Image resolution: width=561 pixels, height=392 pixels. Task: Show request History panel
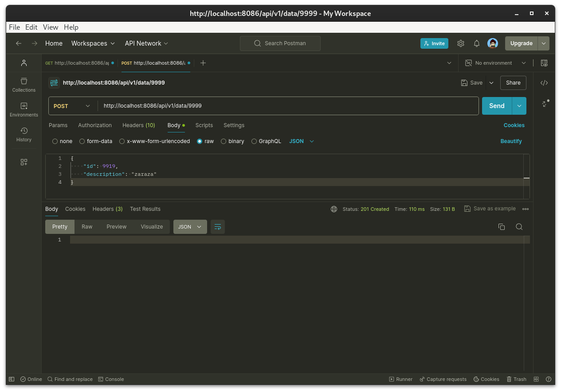coord(24,135)
